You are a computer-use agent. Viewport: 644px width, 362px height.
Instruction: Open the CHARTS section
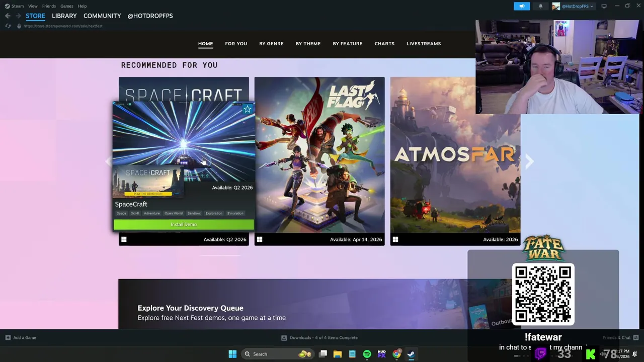pyautogui.click(x=384, y=44)
